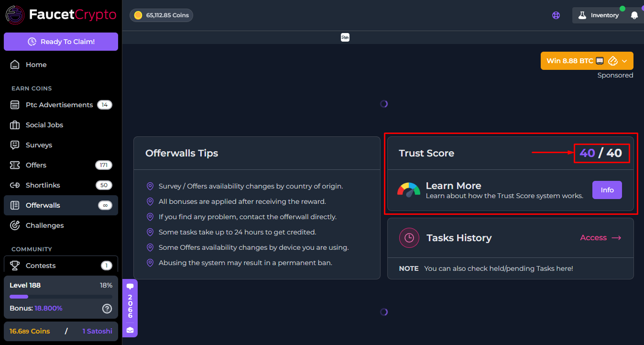Click the ticket icon in Win 8.88 BTC

pyautogui.click(x=613, y=61)
